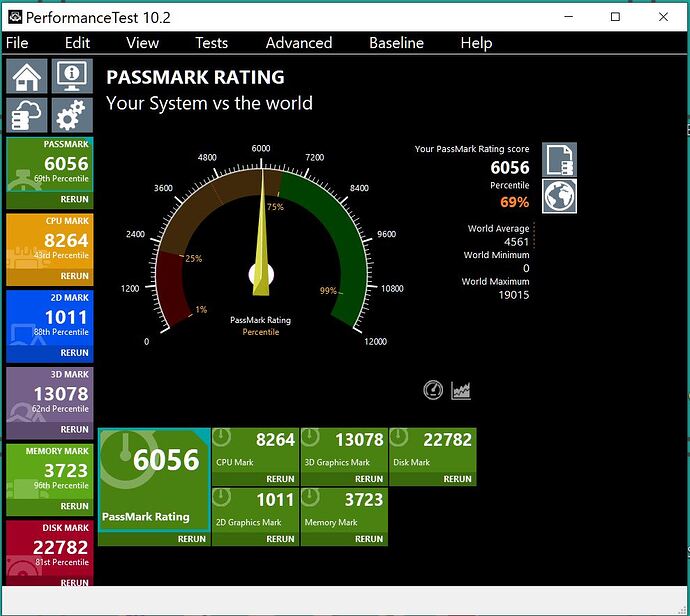
Task: Rerun Disk Mark from the bottom tile
Action: [457, 479]
